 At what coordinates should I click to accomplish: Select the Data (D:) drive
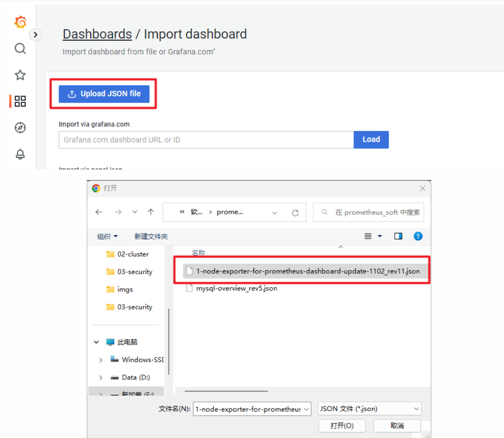tap(130, 377)
